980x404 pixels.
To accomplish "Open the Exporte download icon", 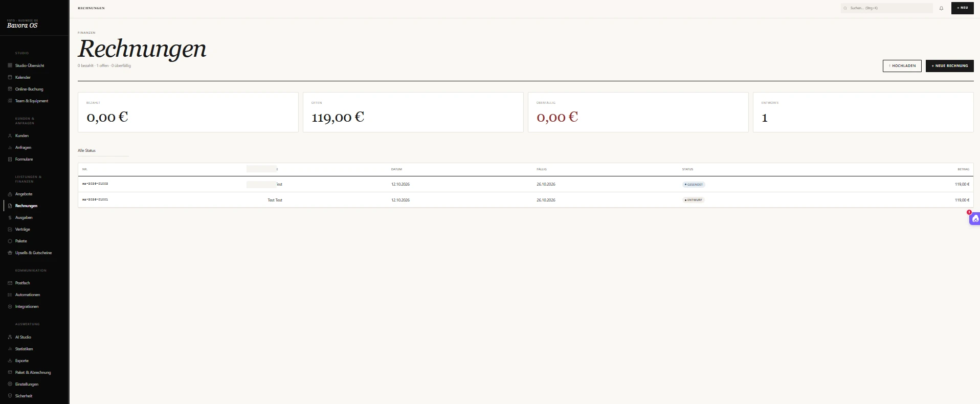I will [x=10, y=361].
